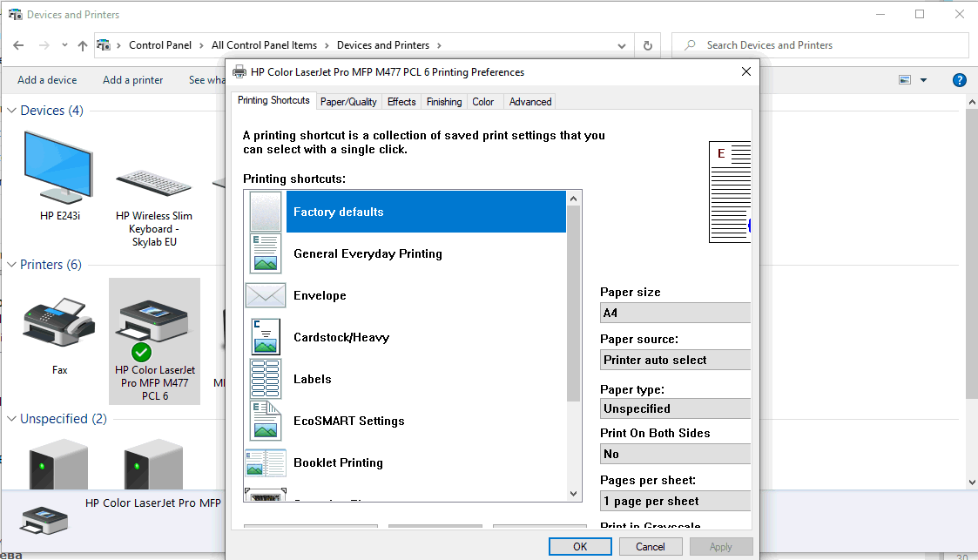978x560 pixels.
Task: Open the address bar history dropdown
Action: 620,45
